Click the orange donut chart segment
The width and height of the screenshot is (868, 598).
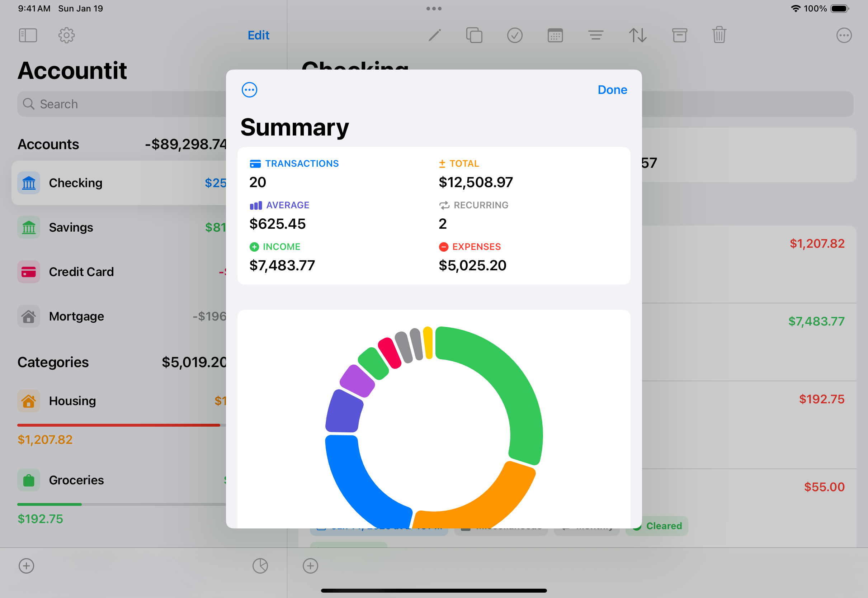[x=487, y=506]
